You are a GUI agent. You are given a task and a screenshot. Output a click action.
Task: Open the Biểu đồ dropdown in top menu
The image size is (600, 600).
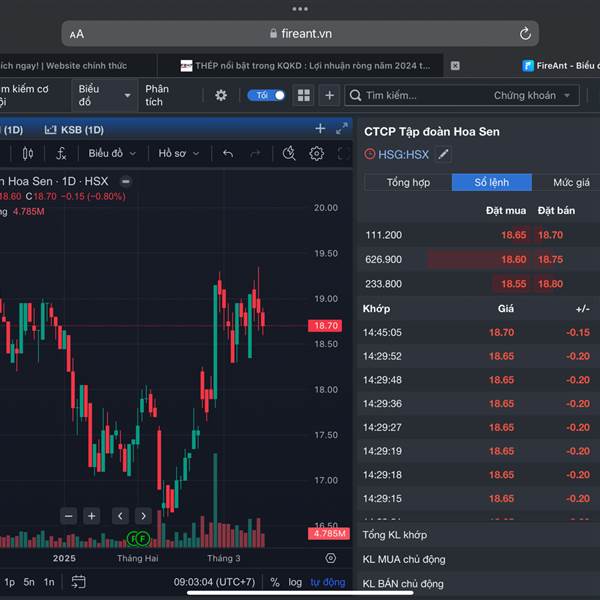[x=104, y=95]
